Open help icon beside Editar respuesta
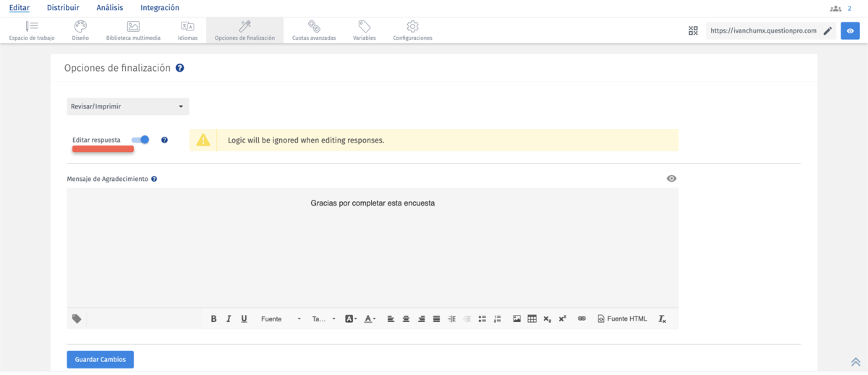868x375 pixels. [164, 140]
